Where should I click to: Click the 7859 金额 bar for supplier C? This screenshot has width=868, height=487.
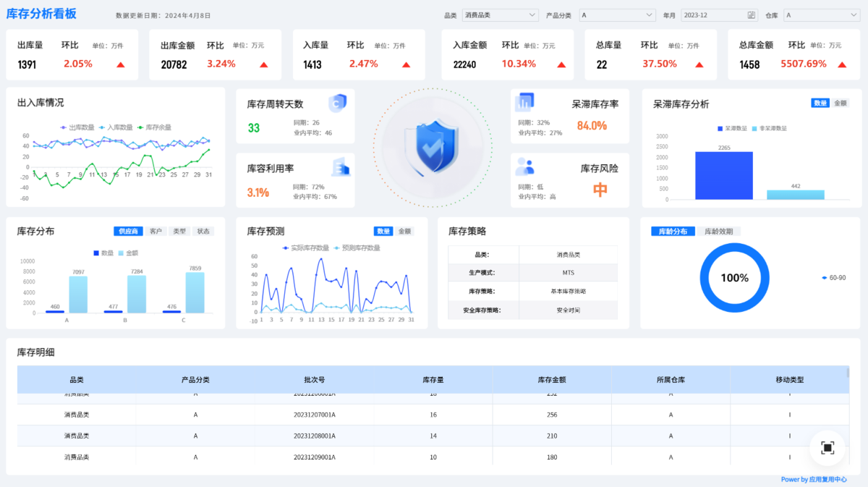coord(195,292)
